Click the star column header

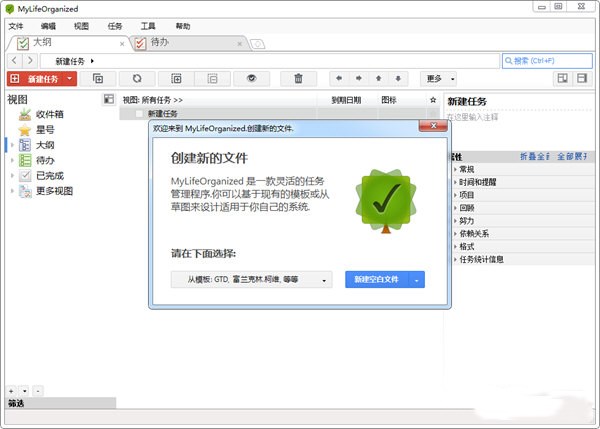click(x=433, y=100)
